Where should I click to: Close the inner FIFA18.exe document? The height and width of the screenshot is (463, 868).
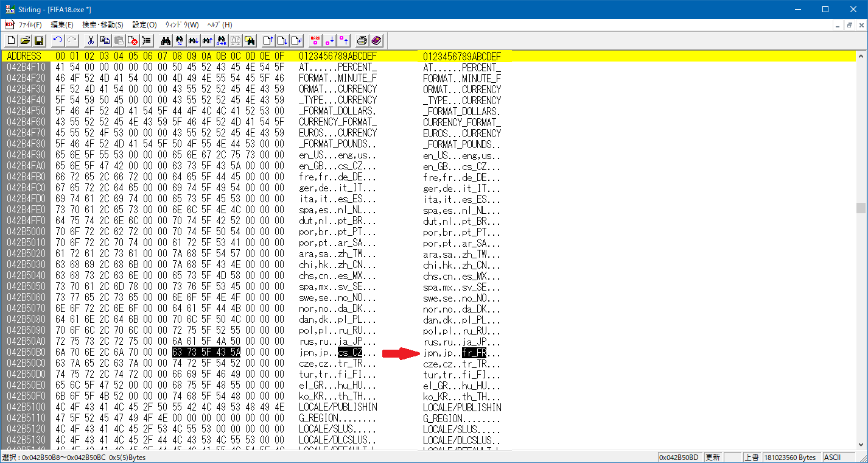(x=860, y=25)
